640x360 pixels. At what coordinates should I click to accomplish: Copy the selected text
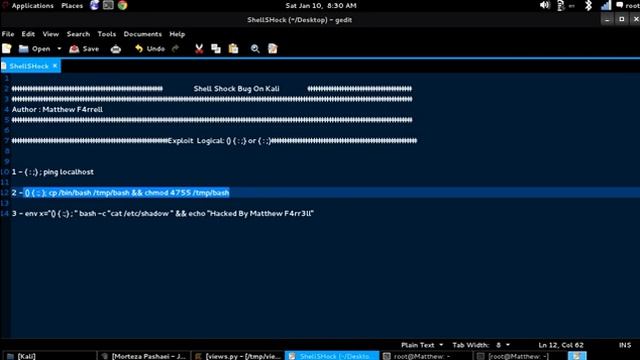pyautogui.click(x=216, y=49)
